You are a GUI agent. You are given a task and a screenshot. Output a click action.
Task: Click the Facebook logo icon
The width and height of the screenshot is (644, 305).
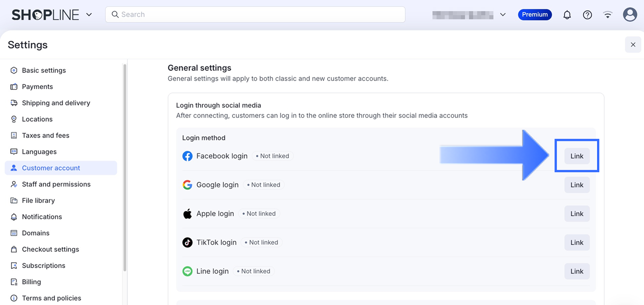187,156
